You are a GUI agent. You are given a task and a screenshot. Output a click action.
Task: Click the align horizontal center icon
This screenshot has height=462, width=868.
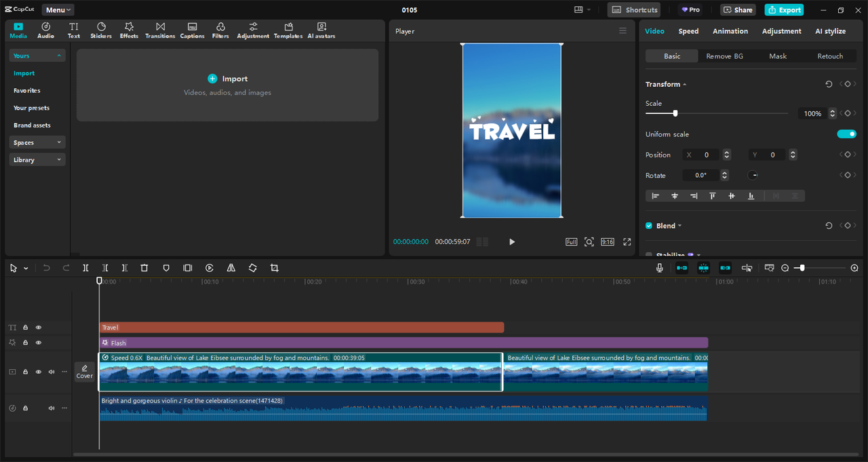click(x=675, y=195)
